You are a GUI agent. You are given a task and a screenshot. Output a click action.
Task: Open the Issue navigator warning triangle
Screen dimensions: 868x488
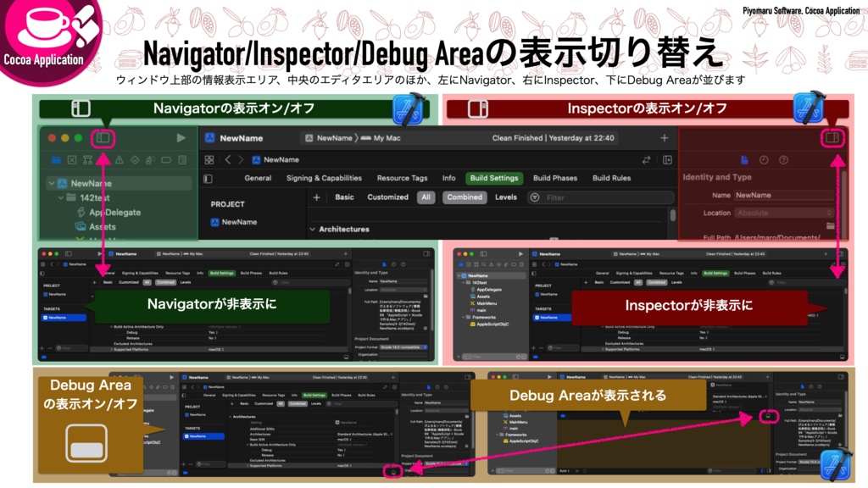(119, 160)
